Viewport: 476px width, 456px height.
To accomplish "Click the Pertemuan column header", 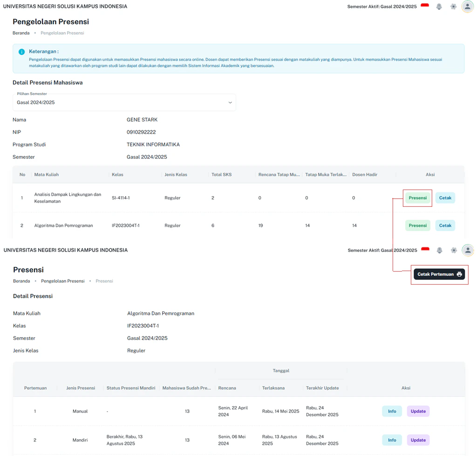I will (35, 388).
